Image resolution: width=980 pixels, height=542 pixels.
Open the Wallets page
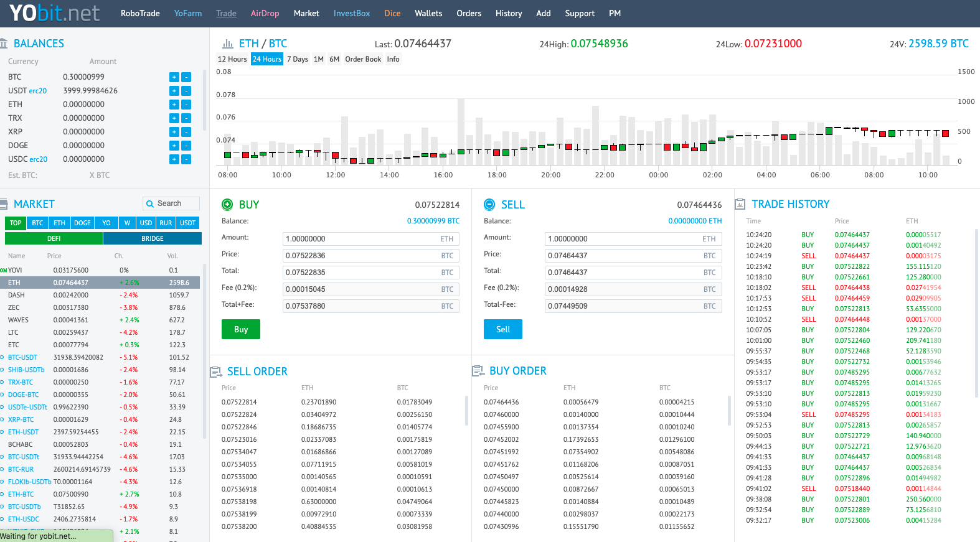click(x=428, y=13)
